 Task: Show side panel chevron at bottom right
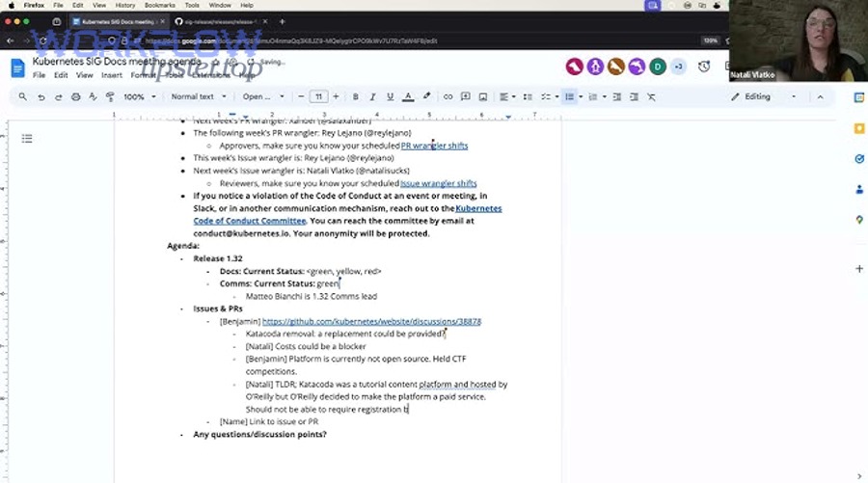(859, 476)
